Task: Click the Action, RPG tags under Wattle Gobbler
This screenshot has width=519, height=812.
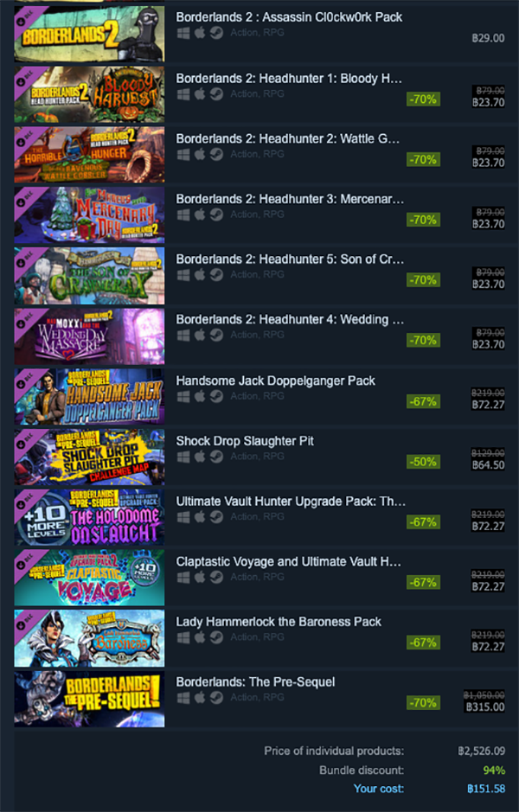Action: (258, 154)
